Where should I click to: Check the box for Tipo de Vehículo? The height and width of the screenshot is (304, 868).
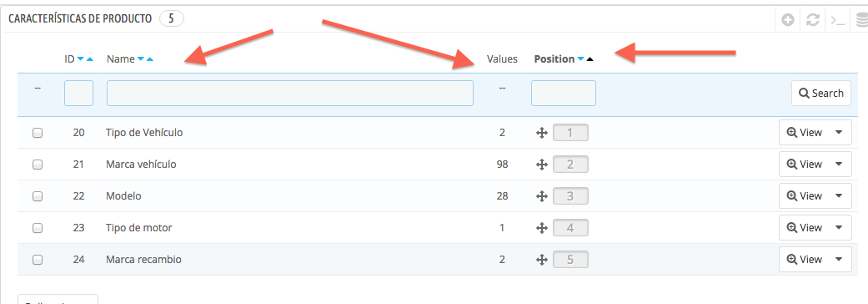click(38, 133)
